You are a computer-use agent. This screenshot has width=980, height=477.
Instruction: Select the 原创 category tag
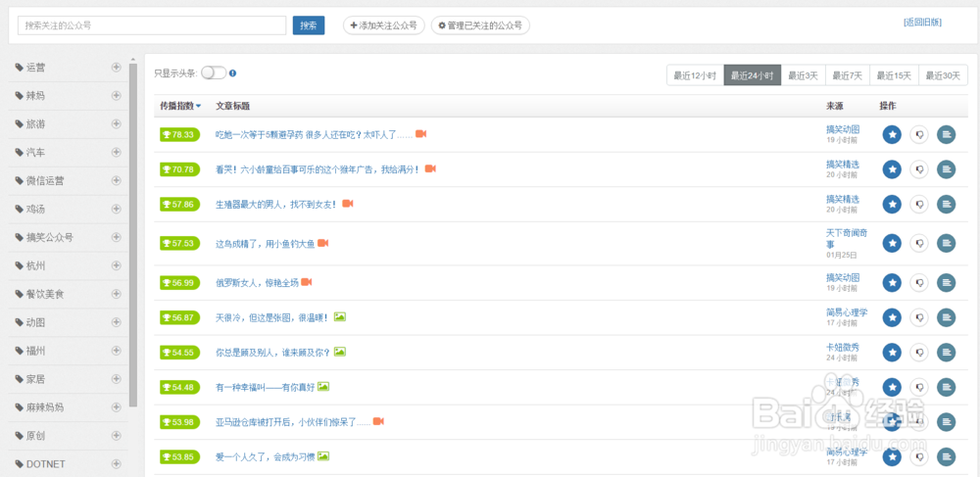click(30, 436)
